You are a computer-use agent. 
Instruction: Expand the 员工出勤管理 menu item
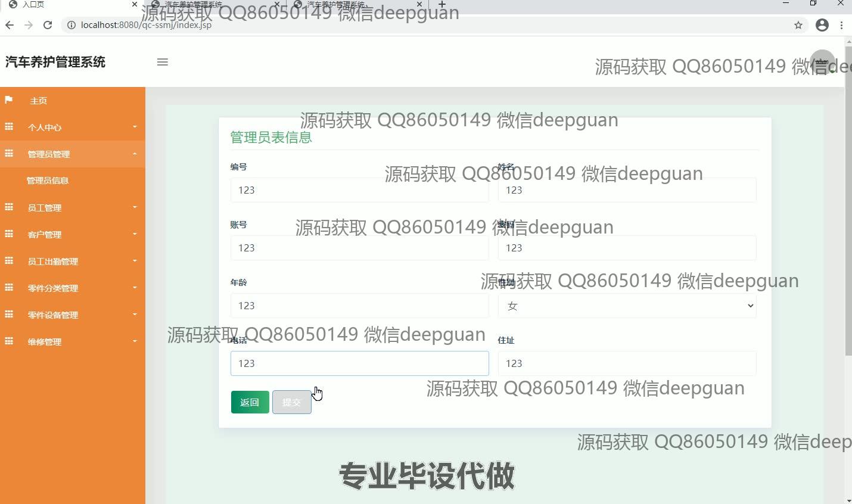click(73, 262)
